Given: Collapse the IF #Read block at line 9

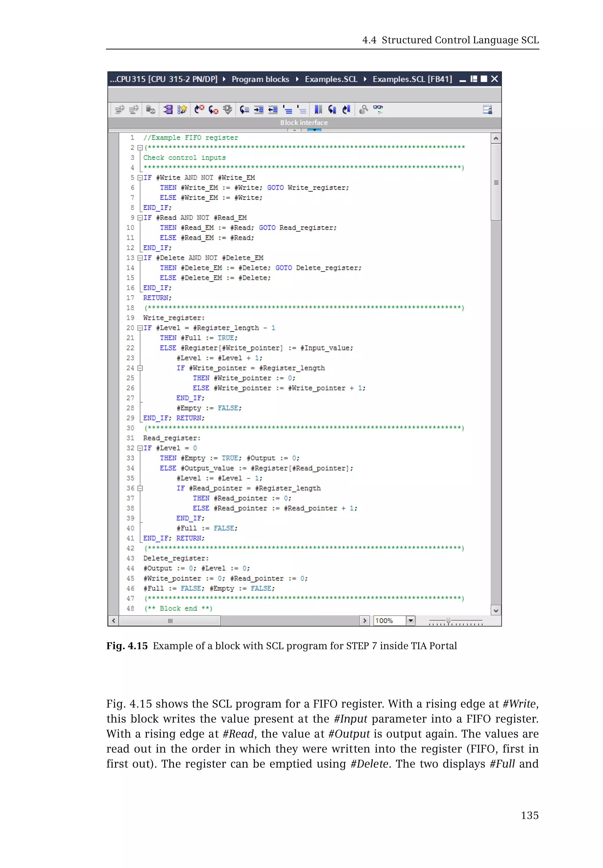Looking at the screenshot, I should pyautogui.click(x=140, y=218).
